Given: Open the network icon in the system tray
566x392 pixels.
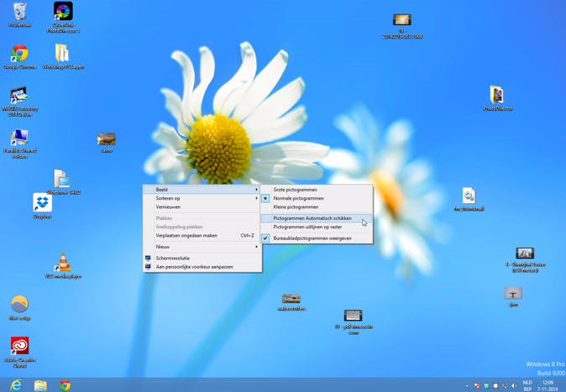Looking at the screenshot, I should 505,386.
